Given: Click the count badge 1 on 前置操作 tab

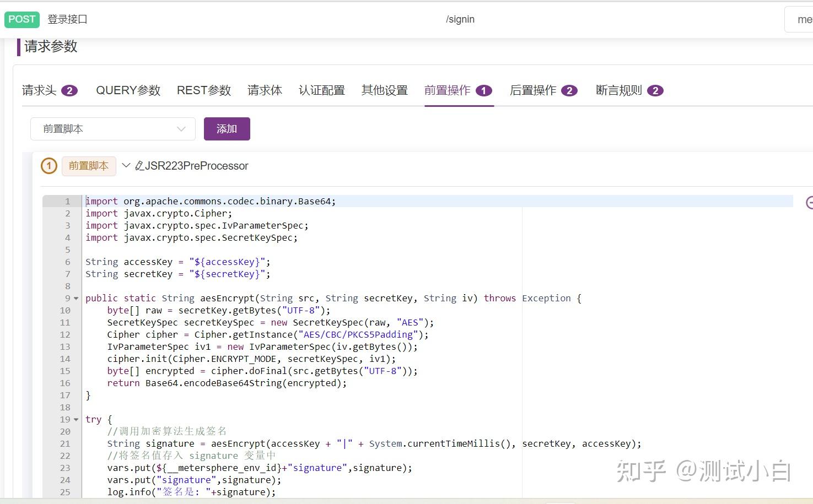Looking at the screenshot, I should 484,90.
